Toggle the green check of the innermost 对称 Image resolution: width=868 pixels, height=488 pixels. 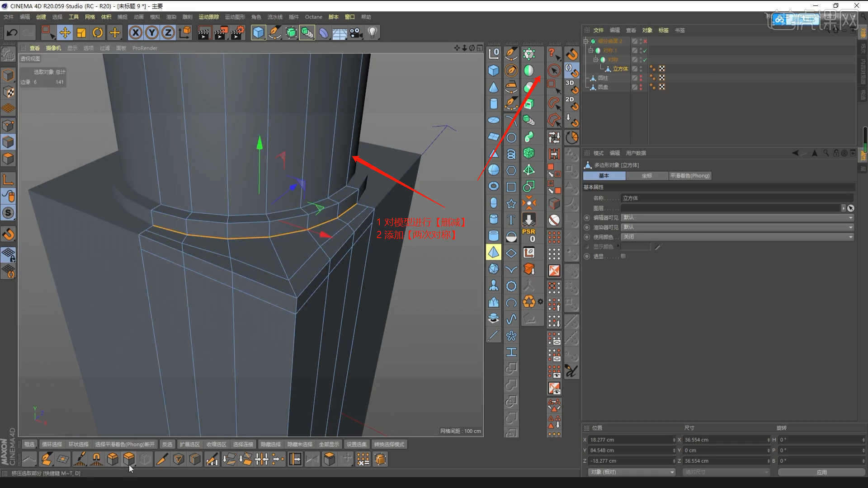click(x=645, y=60)
